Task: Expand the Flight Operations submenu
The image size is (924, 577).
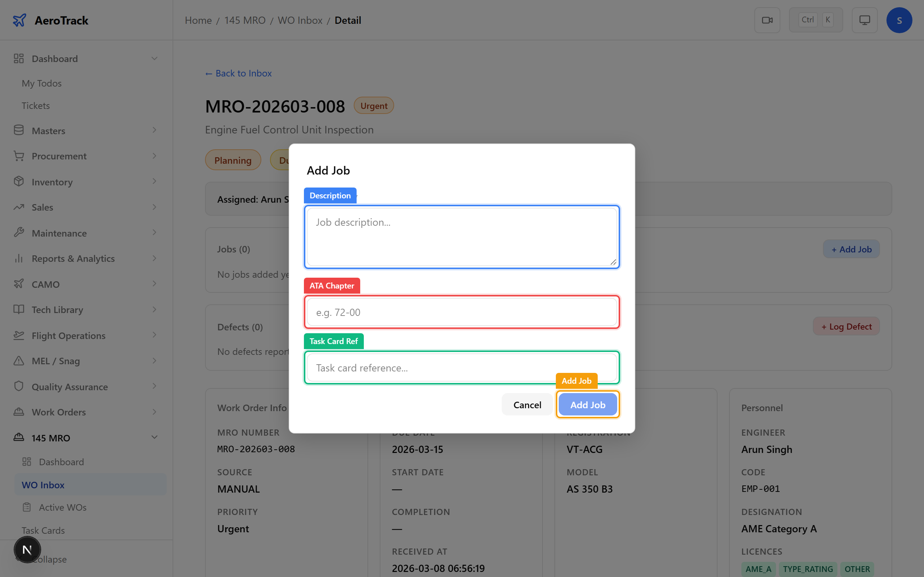Action: tap(154, 335)
